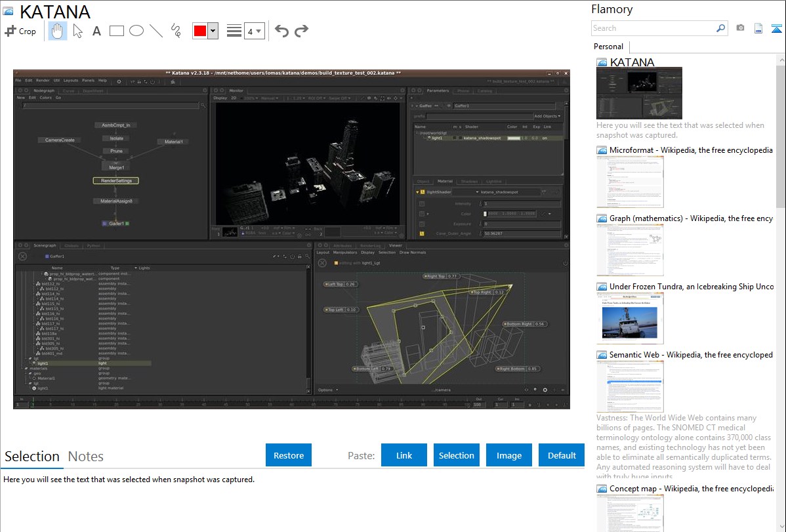Redo the last undone action

[301, 31]
